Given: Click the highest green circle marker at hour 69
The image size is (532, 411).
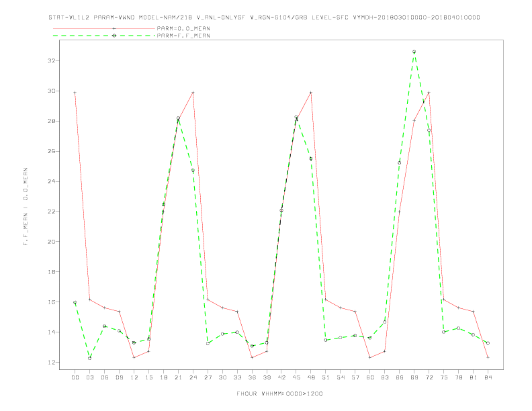Looking at the screenshot, I should click(x=414, y=52).
